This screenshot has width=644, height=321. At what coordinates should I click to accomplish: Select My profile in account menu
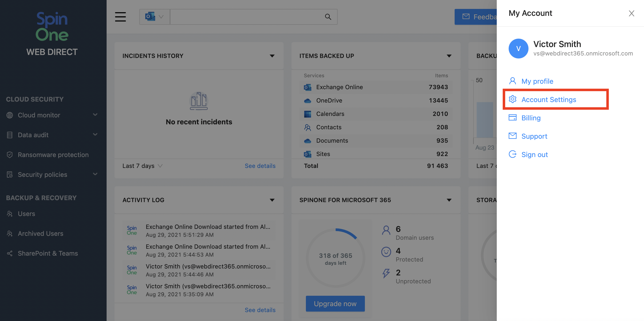tap(537, 81)
